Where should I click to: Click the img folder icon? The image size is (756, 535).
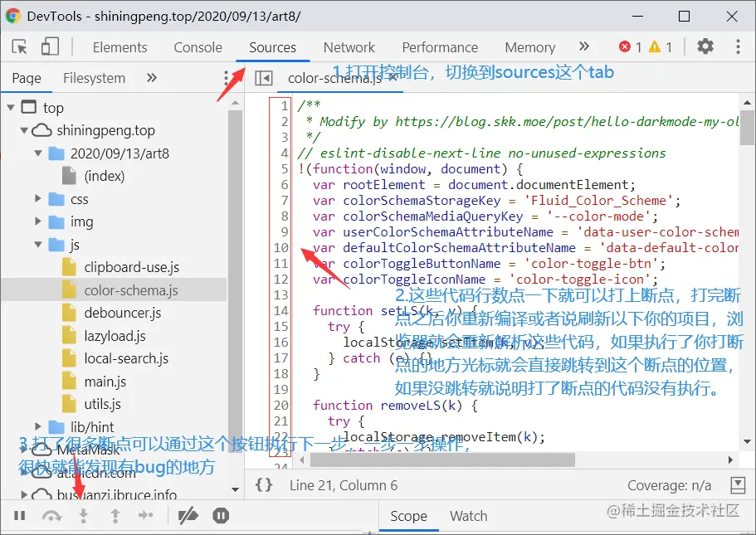tap(56, 221)
